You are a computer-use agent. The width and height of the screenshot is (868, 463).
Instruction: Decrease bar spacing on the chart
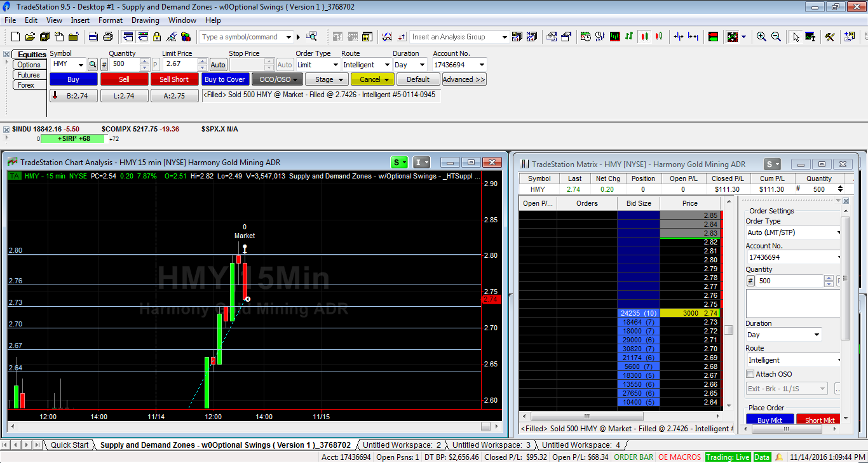[679, 37]
